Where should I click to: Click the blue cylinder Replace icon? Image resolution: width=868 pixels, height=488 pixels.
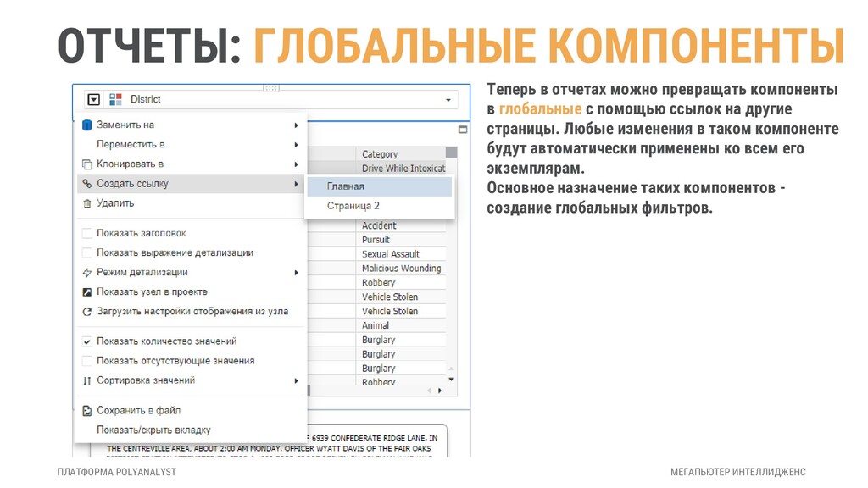pyautogui.click(x=87, y=125)
